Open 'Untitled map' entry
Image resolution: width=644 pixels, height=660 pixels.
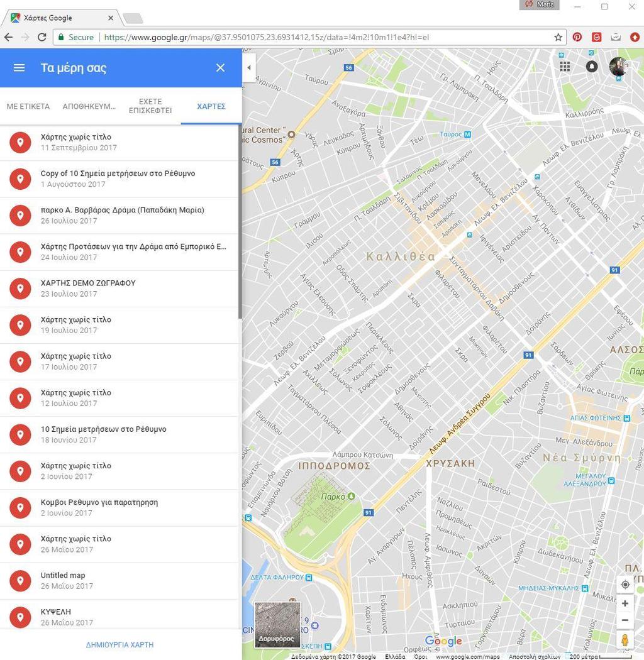click(x=119, y=581)
